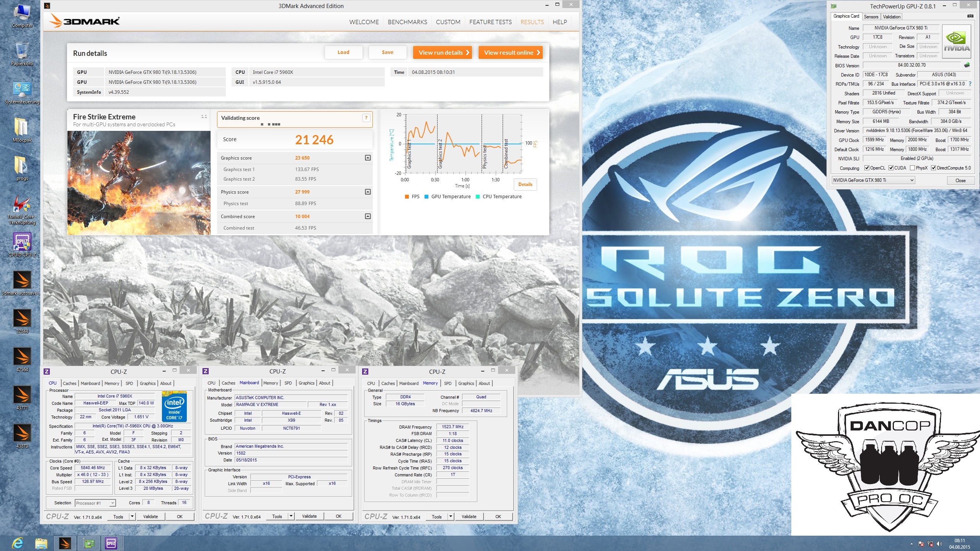Open Internet Explorer from the taskbar
980x551 pixels.
coord(18,543)
